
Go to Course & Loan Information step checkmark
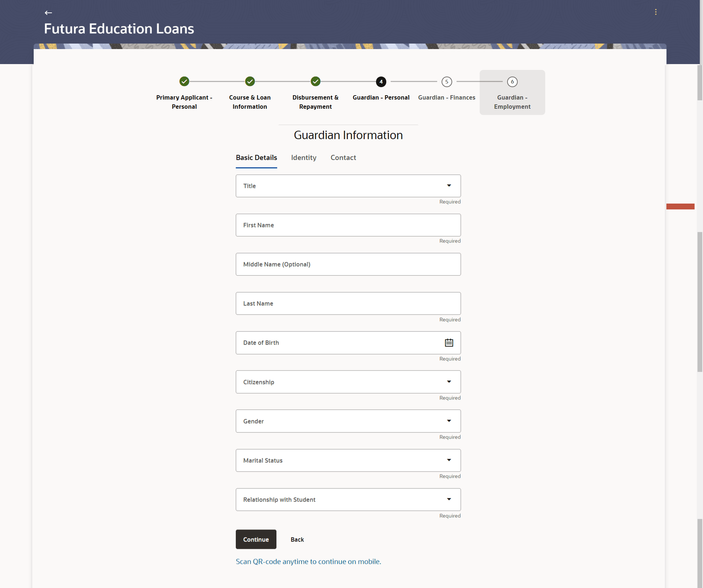coord(250,81)
